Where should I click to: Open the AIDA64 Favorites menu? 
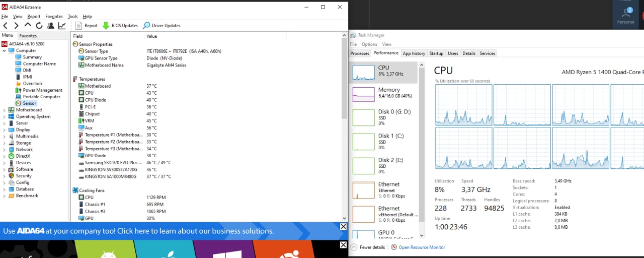[54, 16]
